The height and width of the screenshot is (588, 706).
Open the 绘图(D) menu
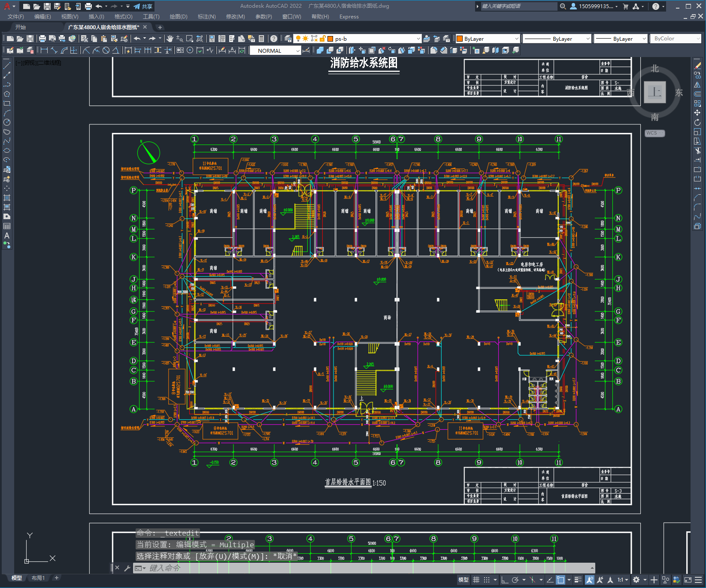(179, 17)
